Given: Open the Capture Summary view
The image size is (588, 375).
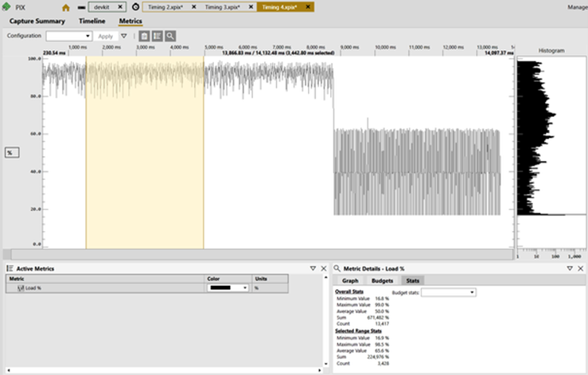Looking at the screenshot, I should tap(37, 21).
